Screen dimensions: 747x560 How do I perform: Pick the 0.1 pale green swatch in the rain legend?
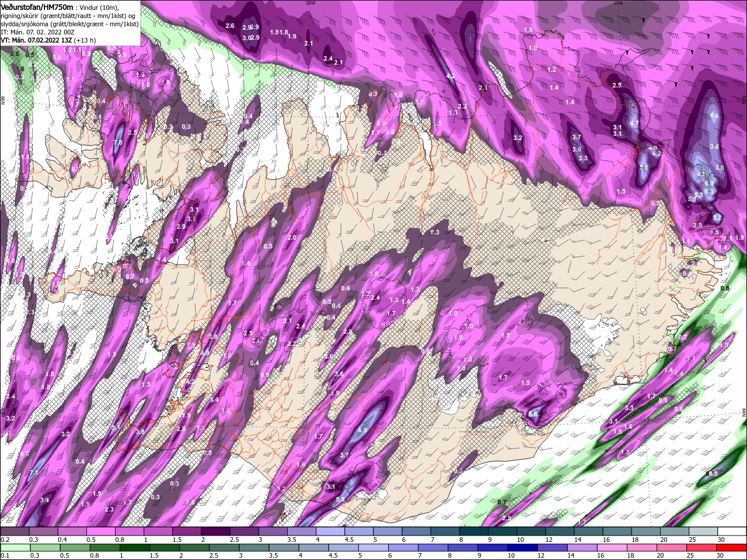(15, 548)
